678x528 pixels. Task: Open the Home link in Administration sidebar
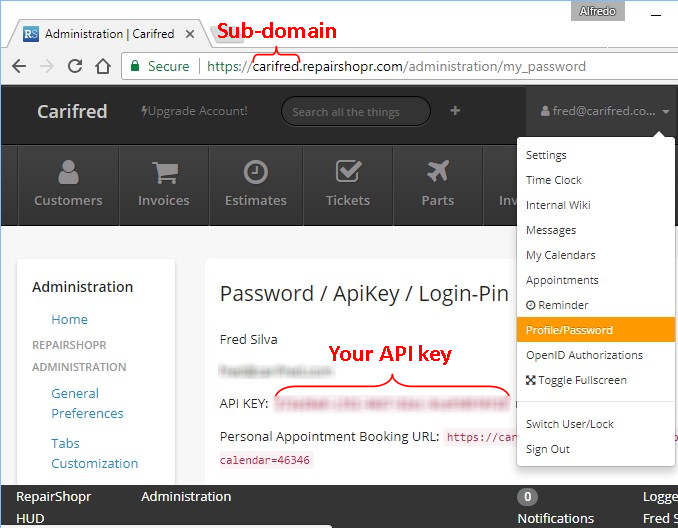69,320
